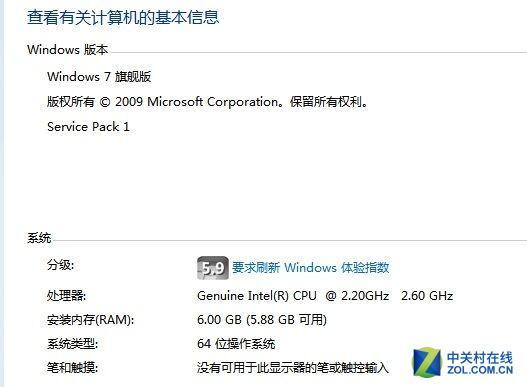Click the Windows 版本 section header

click(68, 50)
